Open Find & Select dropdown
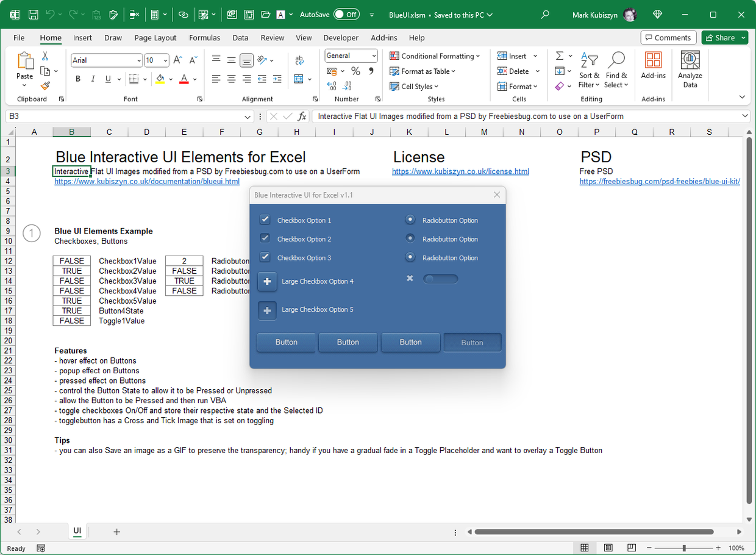 click(x=616, y=70)
